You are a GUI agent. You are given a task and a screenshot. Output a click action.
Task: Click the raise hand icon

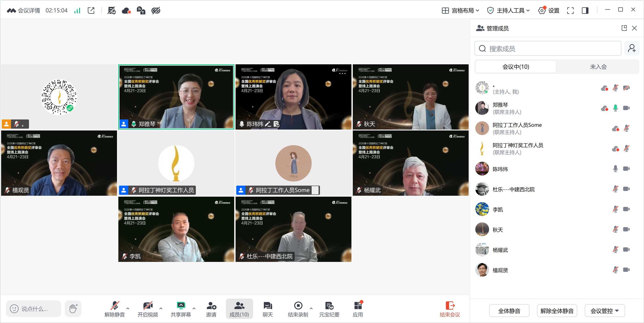[x=73, y=309]
